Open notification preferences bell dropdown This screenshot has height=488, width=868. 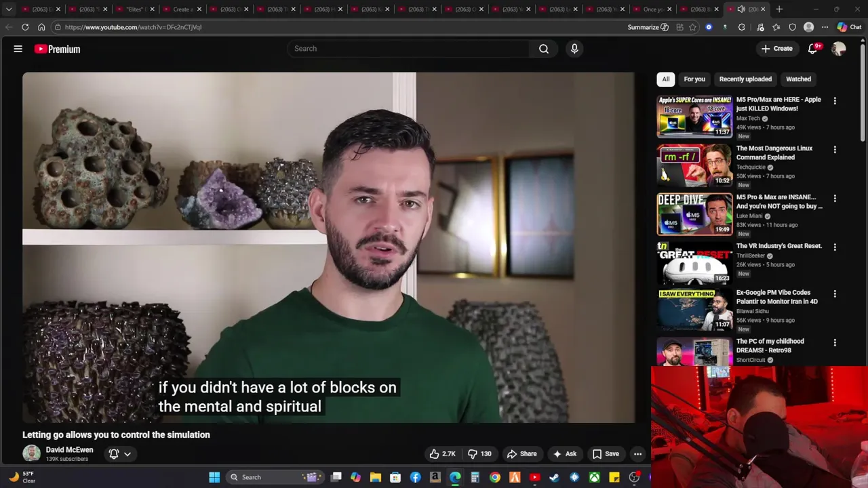tap(120, 454)
